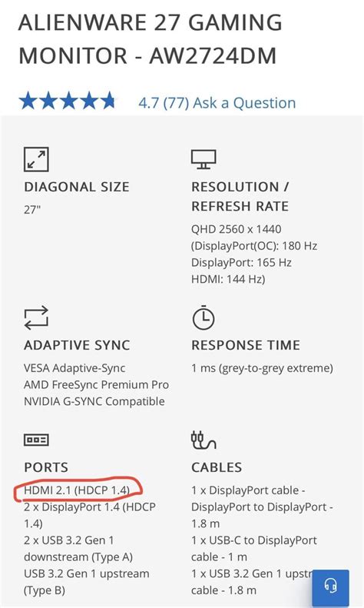Click the RESPONSE TIME heading
The image size is (364, 608).
click(246, 345)
